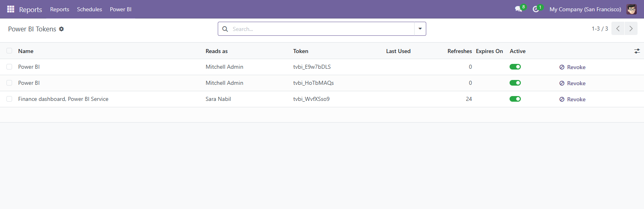
Task: Revoke the tvbi_HoTbMAQs token
Action: pos(572,83)
